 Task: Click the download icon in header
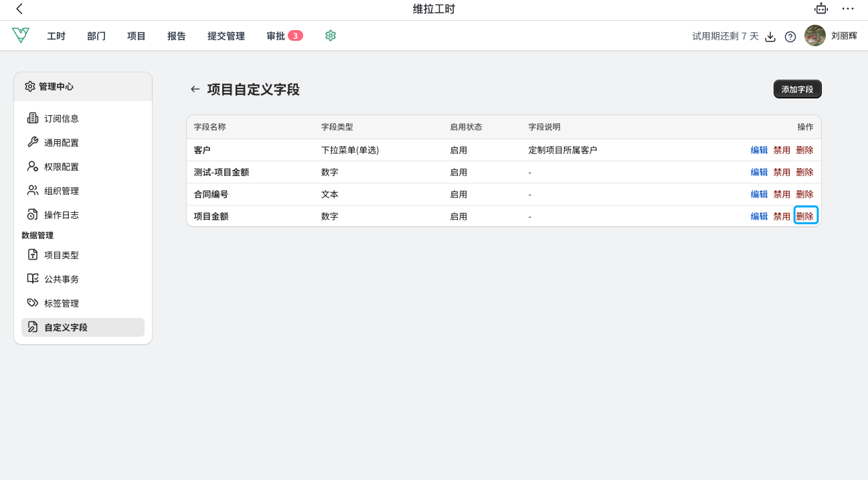pyautogui.click(x=770, y=37)
